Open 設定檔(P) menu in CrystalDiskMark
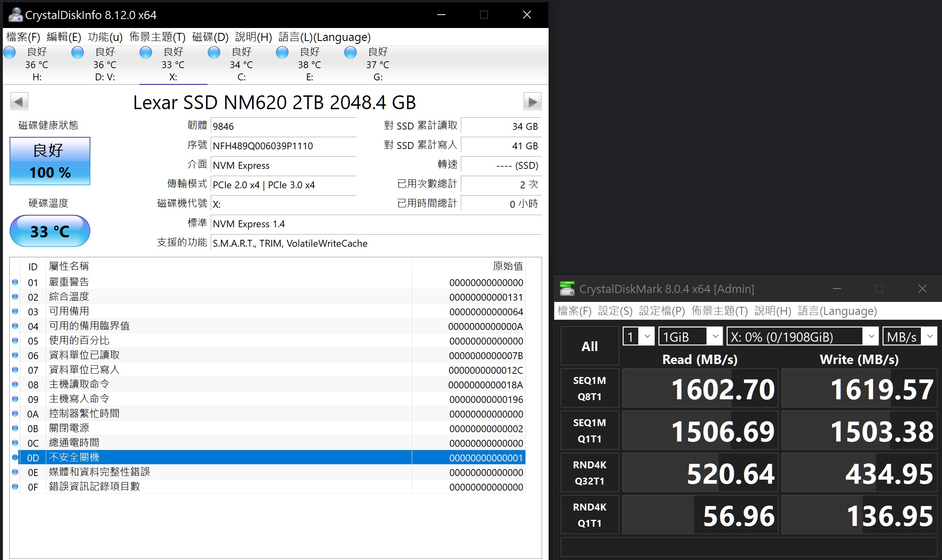This screenshot has width=942, height=560. (x=662, y=311)
